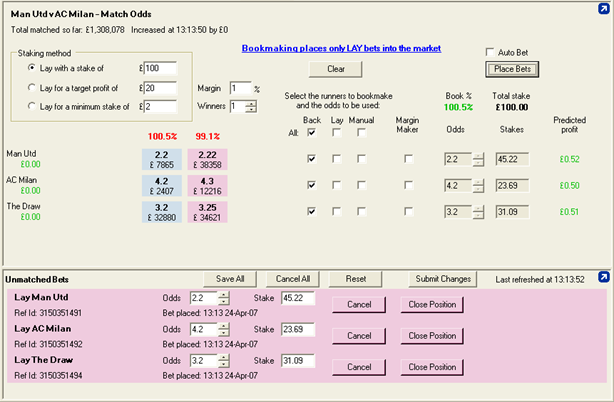
Task: Toggle the All Manual checkbox
Action: (361, 133)
